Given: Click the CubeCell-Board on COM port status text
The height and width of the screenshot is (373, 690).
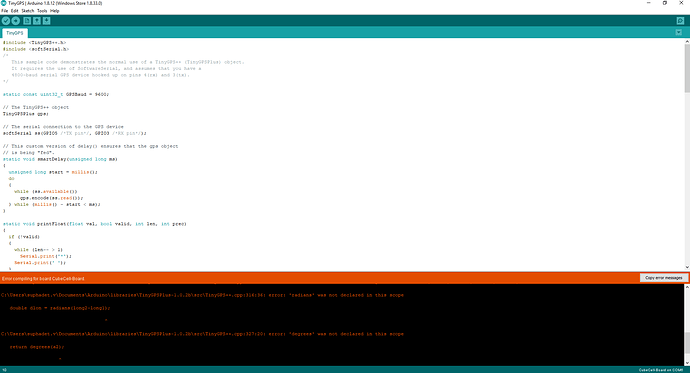Looking at the screenshot, I should [661, 370].
